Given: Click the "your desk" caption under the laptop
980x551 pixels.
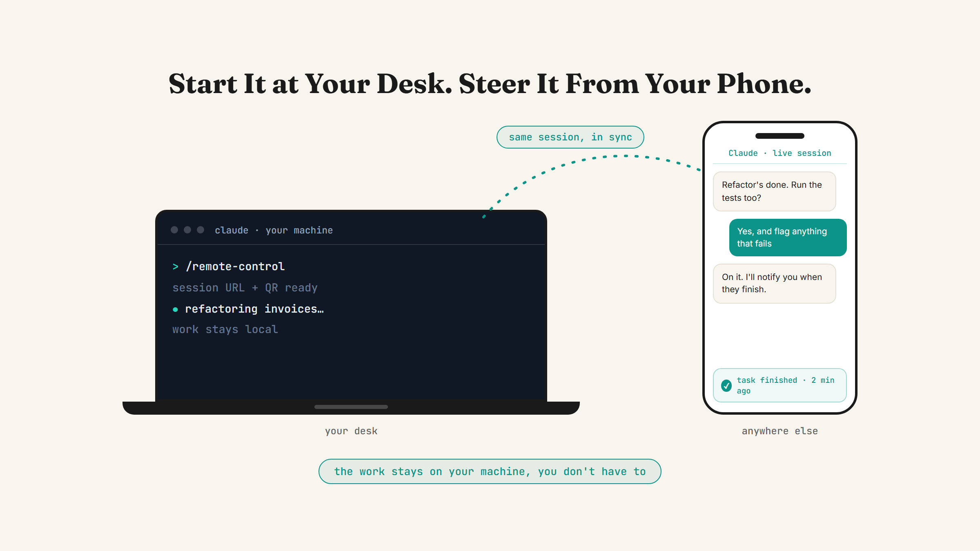Looking at the screenshot, I should [x=351, y=431].
